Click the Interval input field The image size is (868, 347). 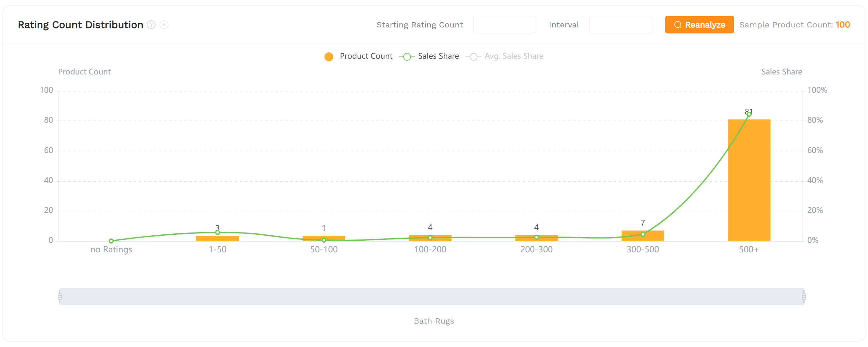(x=620, y=25)
